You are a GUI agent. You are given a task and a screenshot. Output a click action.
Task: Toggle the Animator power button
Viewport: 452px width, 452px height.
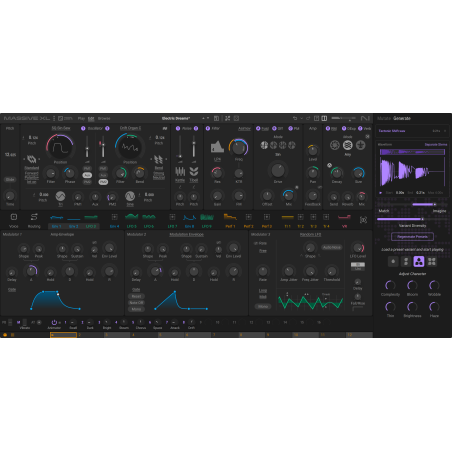tap(54, 322)
